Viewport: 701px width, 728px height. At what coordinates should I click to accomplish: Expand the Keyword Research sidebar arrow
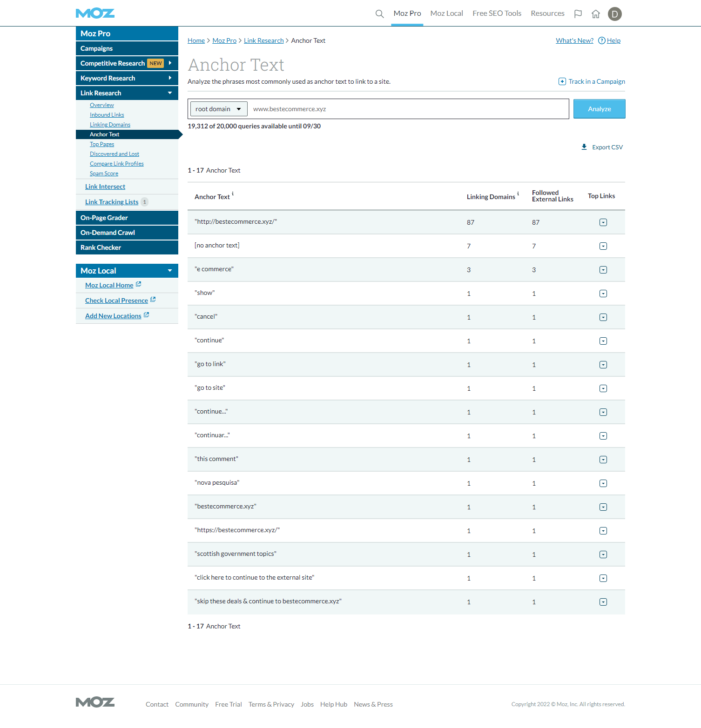coord(170,78)
